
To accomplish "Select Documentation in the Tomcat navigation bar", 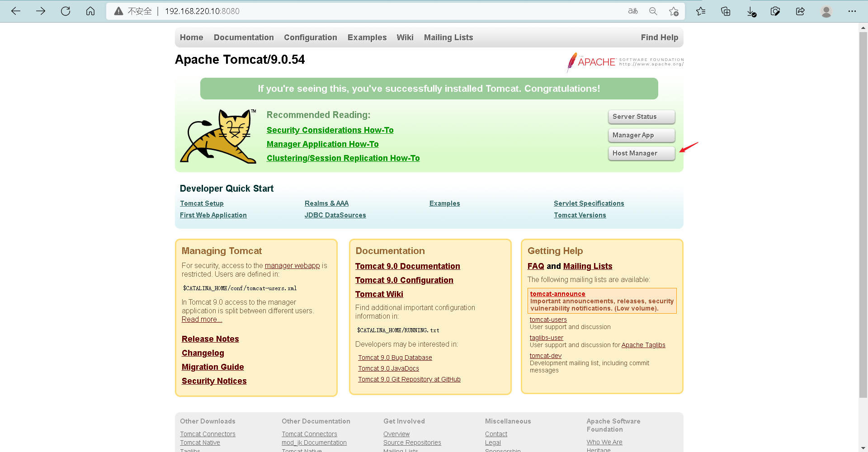I will 244,38.
